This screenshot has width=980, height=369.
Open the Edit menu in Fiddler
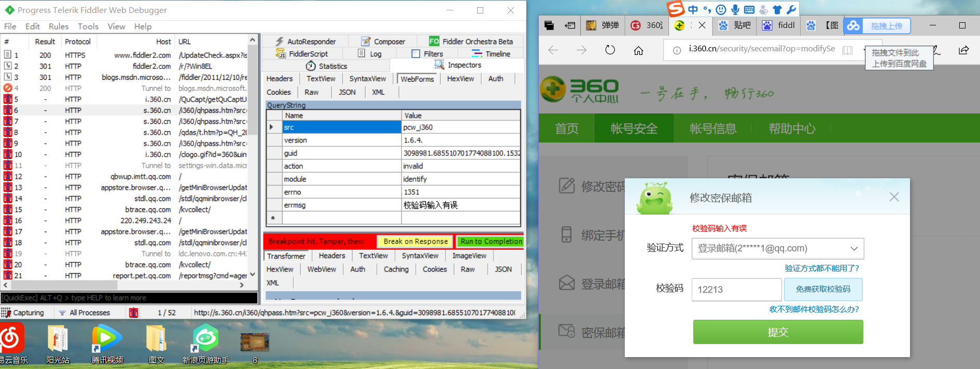click(x=32, y=26)
